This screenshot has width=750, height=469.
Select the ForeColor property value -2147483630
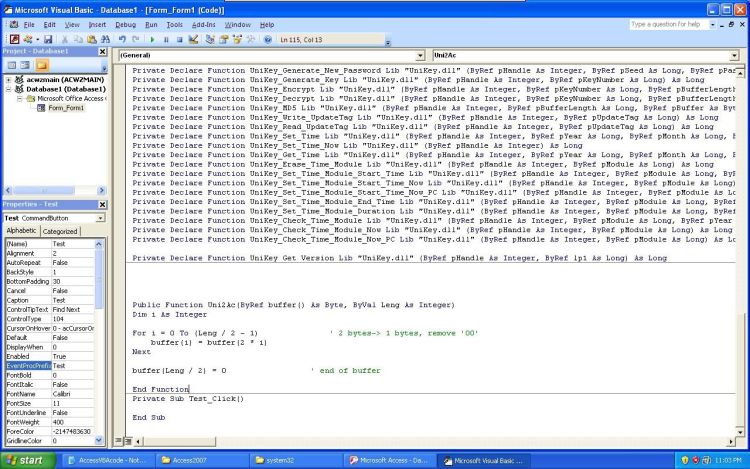[73, 431]
